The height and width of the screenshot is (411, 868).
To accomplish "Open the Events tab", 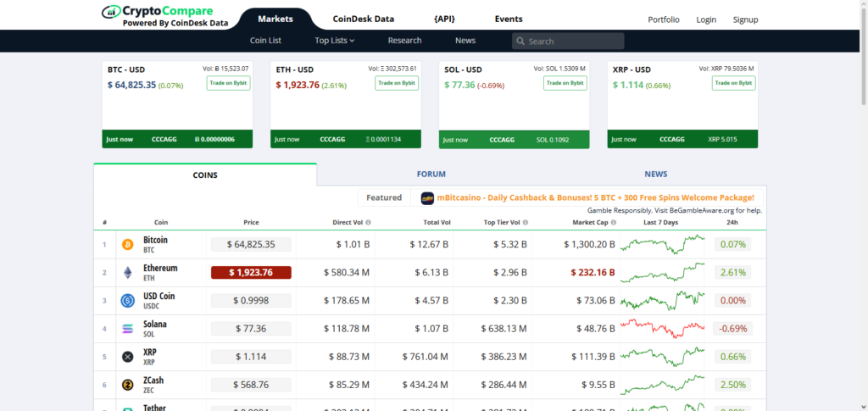I will click(509, 19).
